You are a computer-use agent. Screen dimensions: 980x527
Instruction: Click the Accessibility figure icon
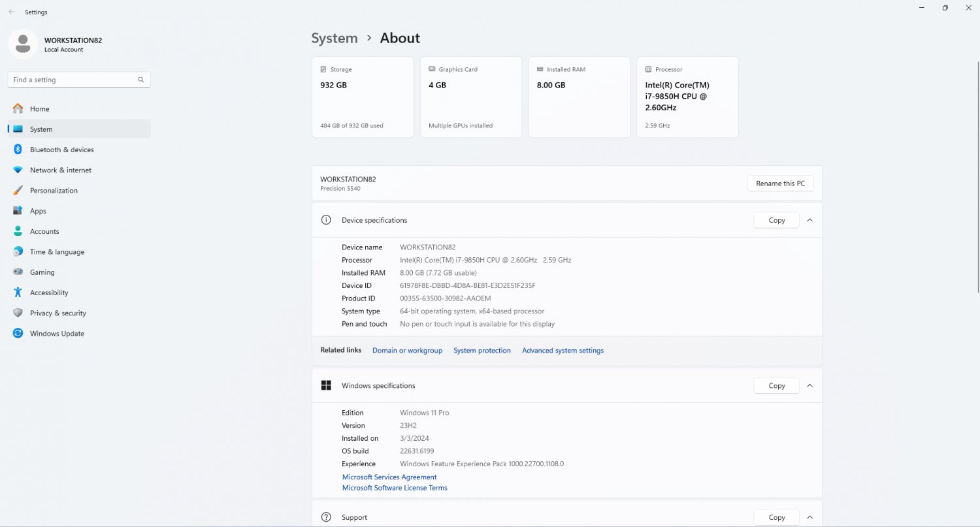(18, 293)
